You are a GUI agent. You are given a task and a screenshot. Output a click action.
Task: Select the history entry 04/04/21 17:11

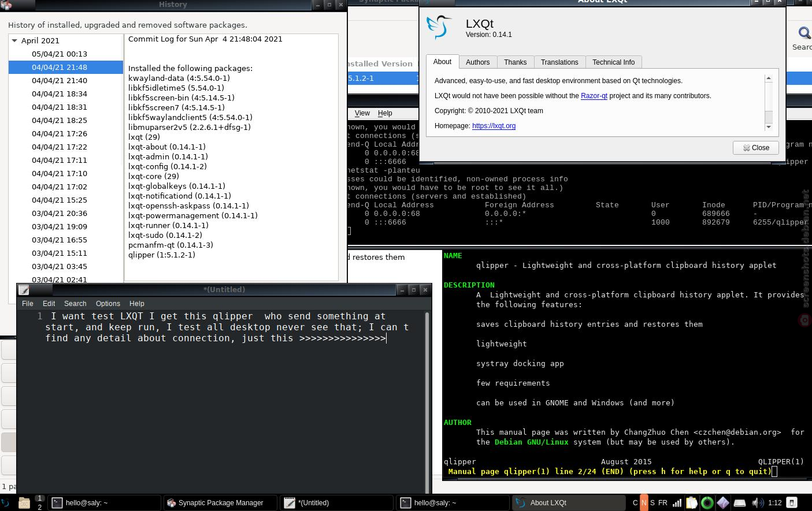coord(66,160)
